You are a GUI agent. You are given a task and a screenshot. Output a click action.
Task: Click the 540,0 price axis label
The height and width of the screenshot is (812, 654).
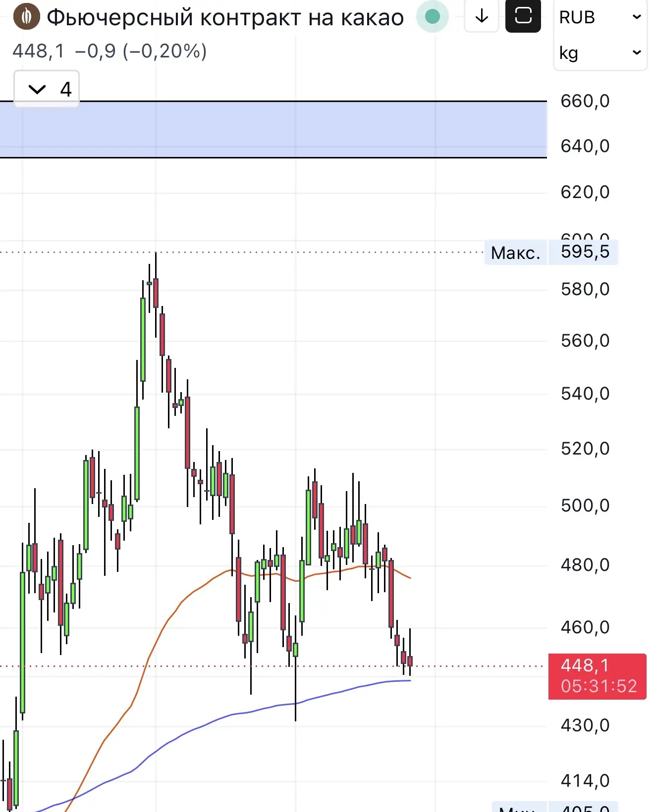coord(585,394)
